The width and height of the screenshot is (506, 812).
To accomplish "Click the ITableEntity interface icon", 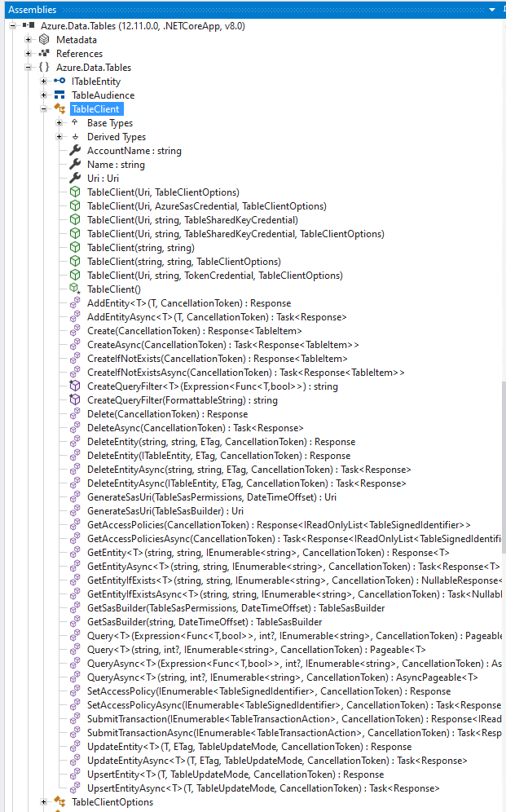I will (x=59, y=82).
